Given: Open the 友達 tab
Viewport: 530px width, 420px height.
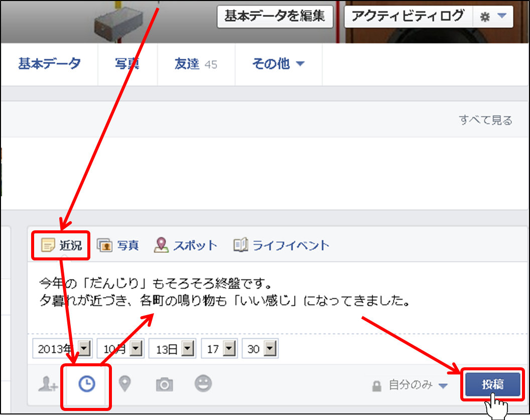Looking at the screenshot, I should coord(195,64).
